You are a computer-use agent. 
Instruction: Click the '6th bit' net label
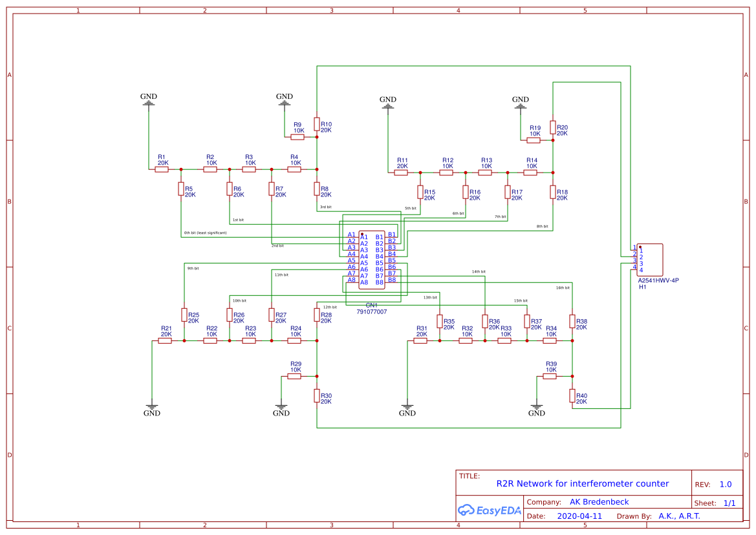click(x=458, y=213)
